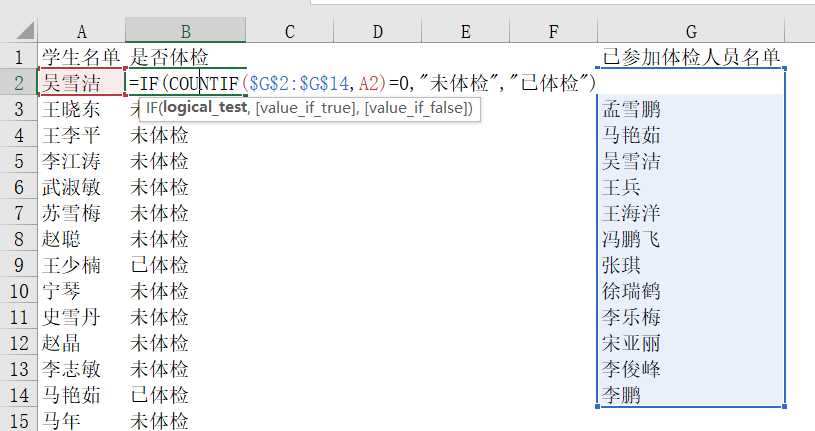Click 未体检 result next to 宁琴

coord(185,291)
